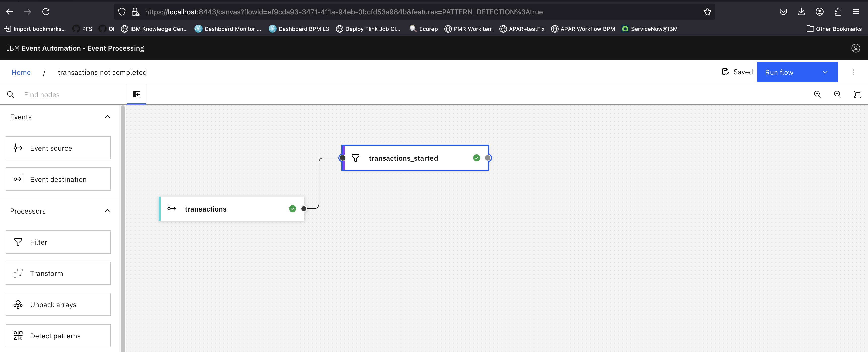Click the input port of transactions_started node
Image resolution: width=868 pixels, height=352 pixels.
(x=342, y=158)
